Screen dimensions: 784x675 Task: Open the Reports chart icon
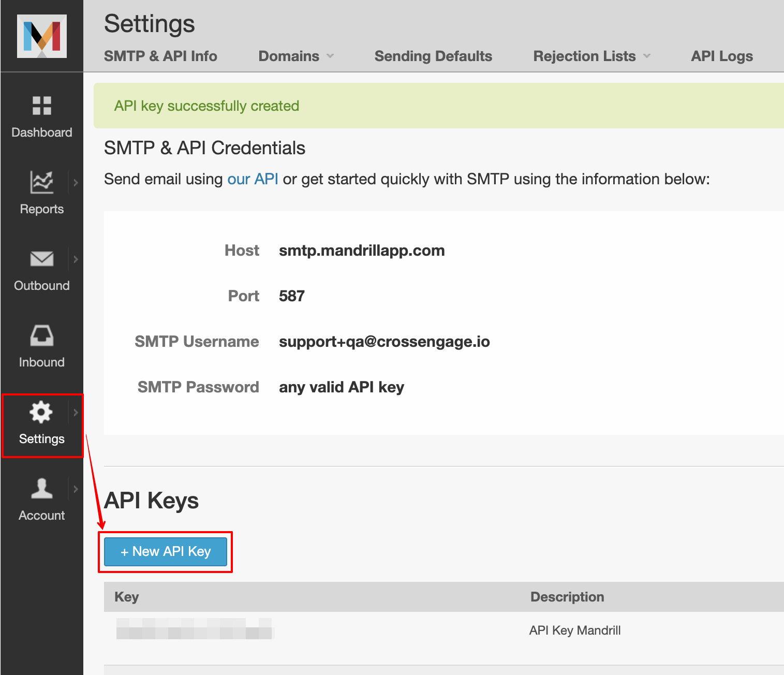tap(42, 182)
